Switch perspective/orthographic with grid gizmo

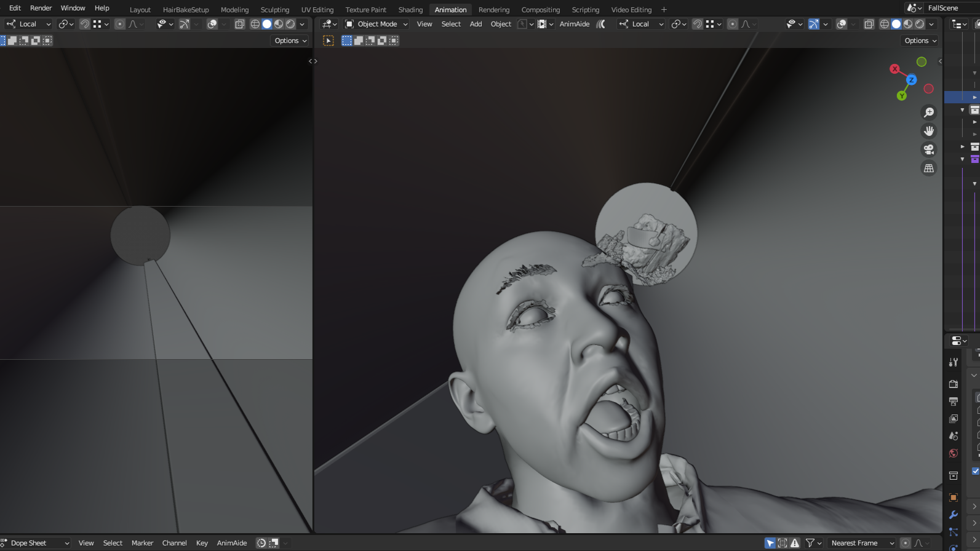click(x=928, y=168)
